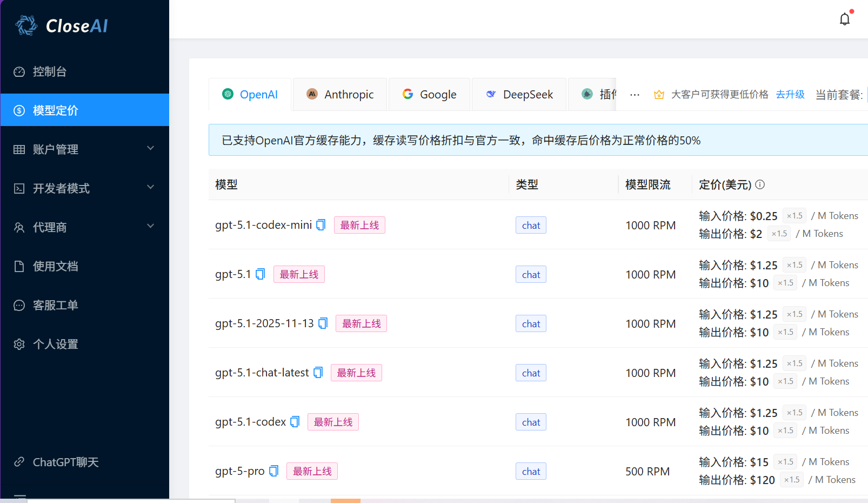Switch to the partially hidden 插件 tab
Screen dimensions: 868x503
click(592, 94)
